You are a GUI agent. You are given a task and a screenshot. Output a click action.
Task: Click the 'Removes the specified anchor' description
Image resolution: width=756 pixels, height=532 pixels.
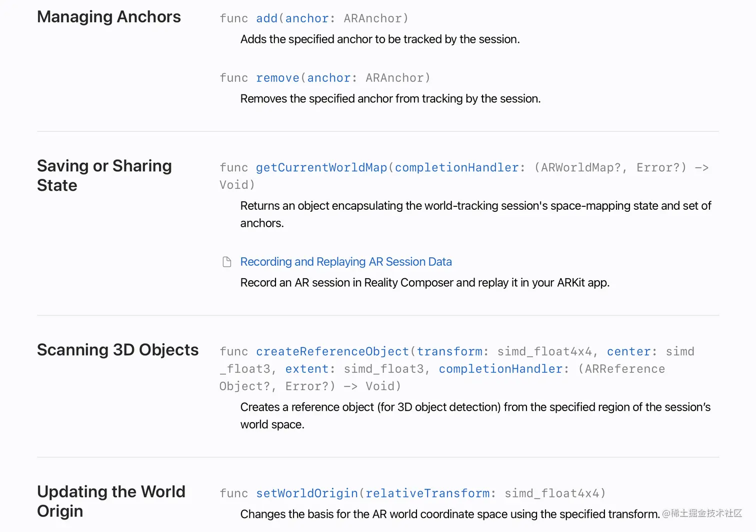(390, 99)
